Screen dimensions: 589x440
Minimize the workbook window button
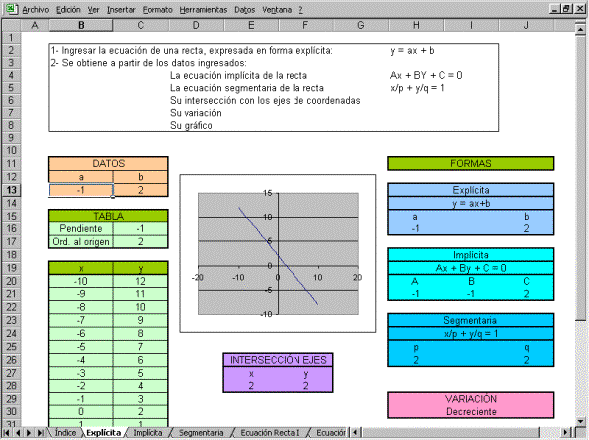click(555, 9)
